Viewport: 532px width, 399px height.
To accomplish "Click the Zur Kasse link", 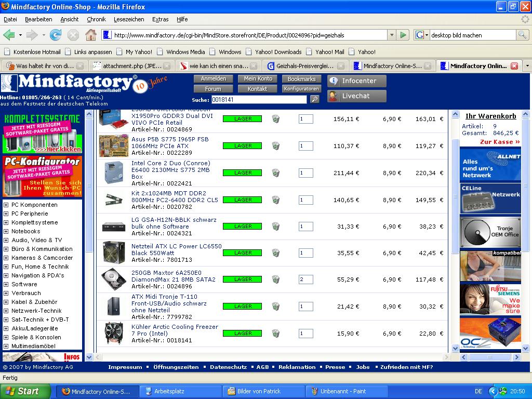I will 500,142.
